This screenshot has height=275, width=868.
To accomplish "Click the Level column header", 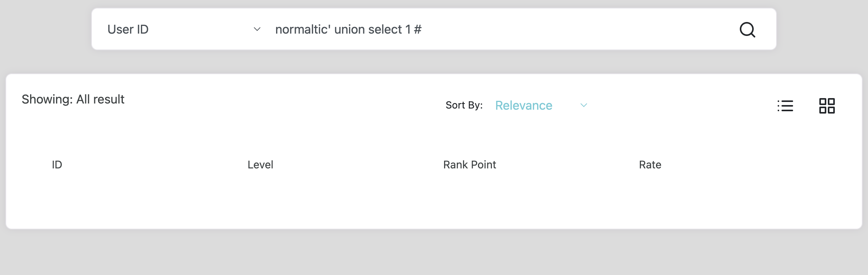I will (260, 165).
